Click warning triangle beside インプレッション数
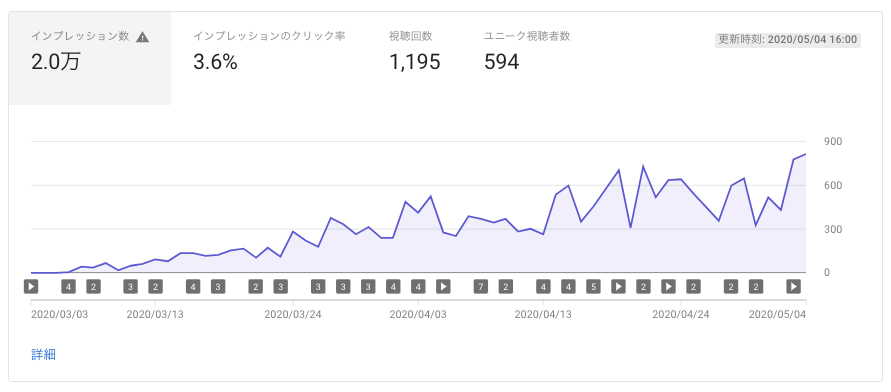 point(143,37)
